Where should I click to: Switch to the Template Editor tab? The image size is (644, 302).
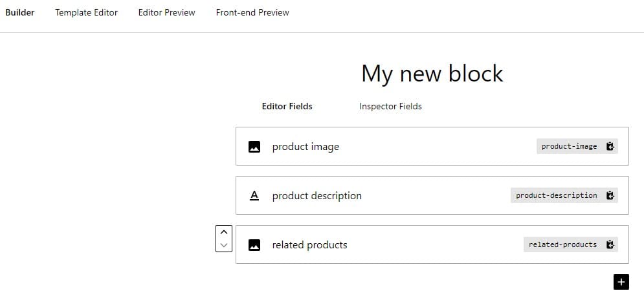86,13
